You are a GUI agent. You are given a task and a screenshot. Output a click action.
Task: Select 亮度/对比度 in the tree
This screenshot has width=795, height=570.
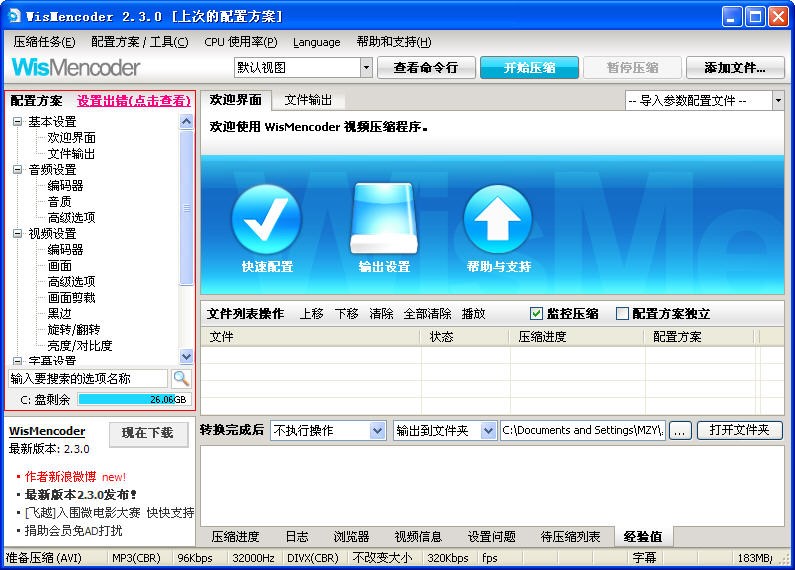point(80,345)
